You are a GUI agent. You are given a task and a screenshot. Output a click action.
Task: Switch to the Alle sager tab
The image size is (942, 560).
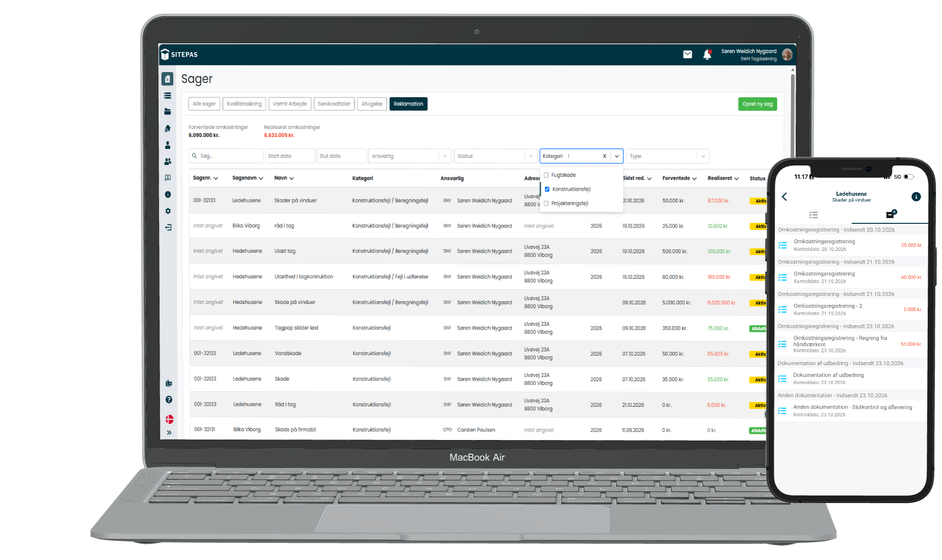tap(204, 104)
